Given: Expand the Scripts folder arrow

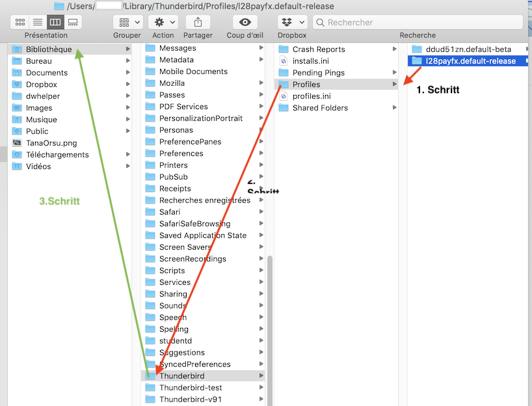Looking at the screenshot, I should click(x=261, y=270).
